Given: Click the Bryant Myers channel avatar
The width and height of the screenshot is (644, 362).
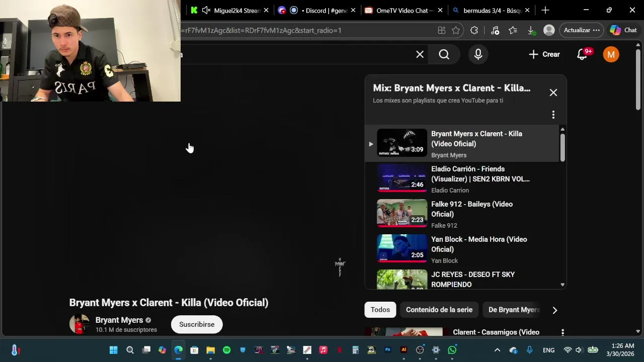Looking at the screenshot, I should 79,324.
